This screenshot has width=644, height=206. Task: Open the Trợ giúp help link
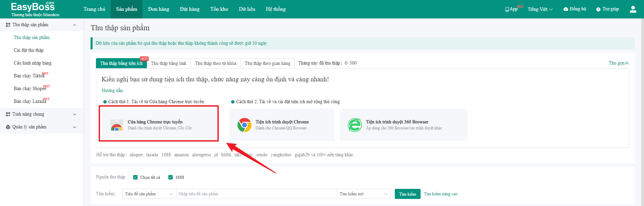607,9
